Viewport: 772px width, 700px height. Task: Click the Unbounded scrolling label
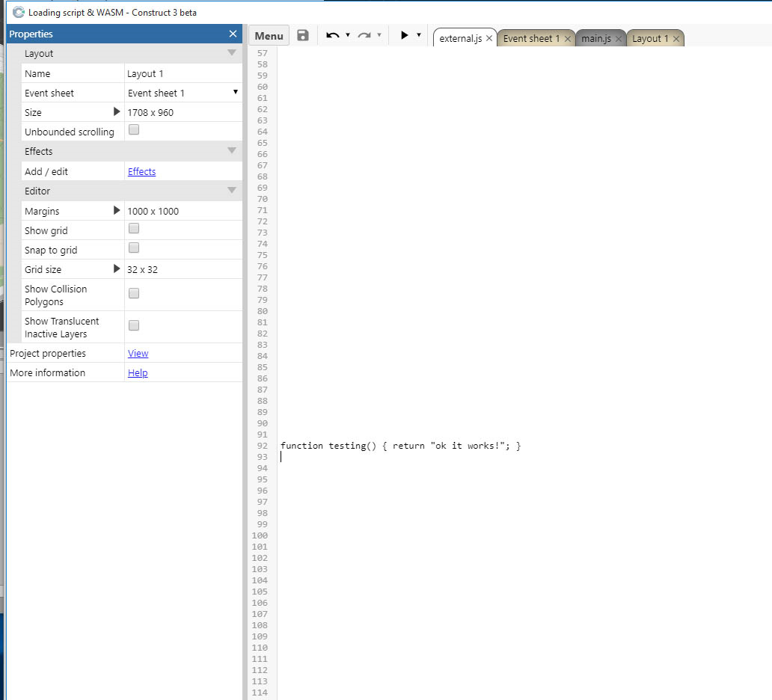[x=70, y=132]
